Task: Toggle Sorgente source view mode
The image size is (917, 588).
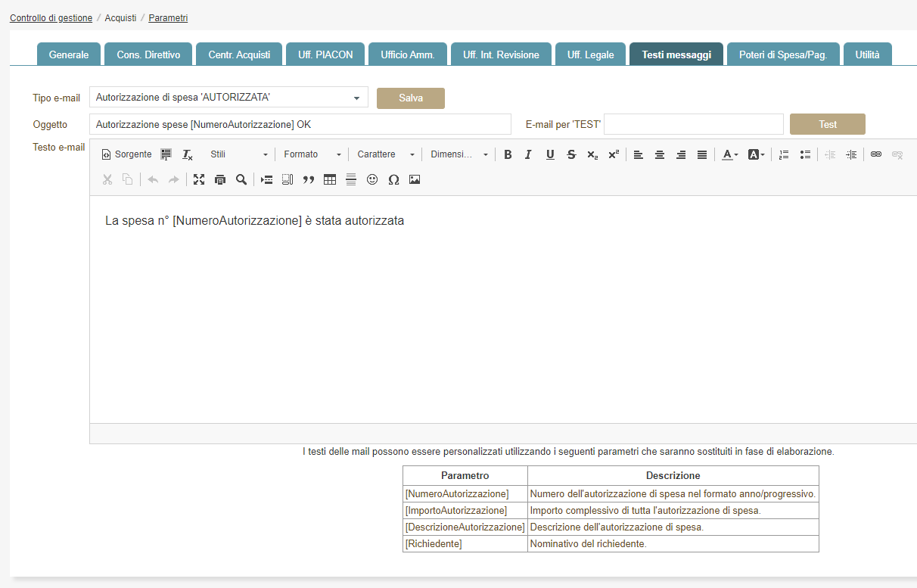Action: [126, 154]
